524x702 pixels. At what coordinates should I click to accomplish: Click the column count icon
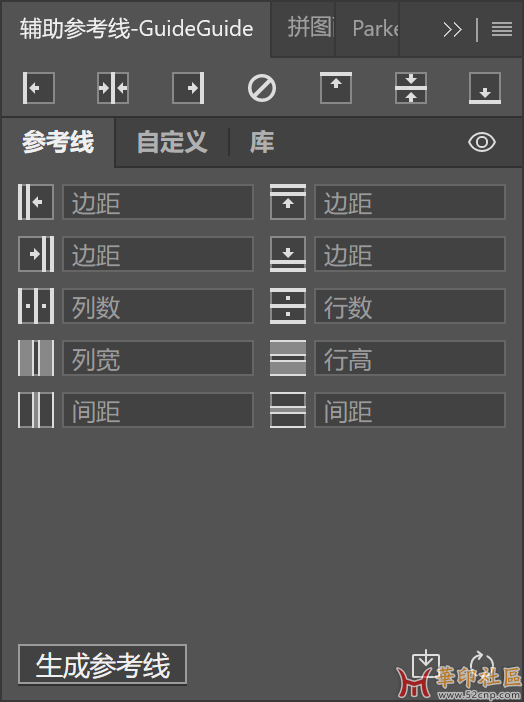(x=36, y=306)
